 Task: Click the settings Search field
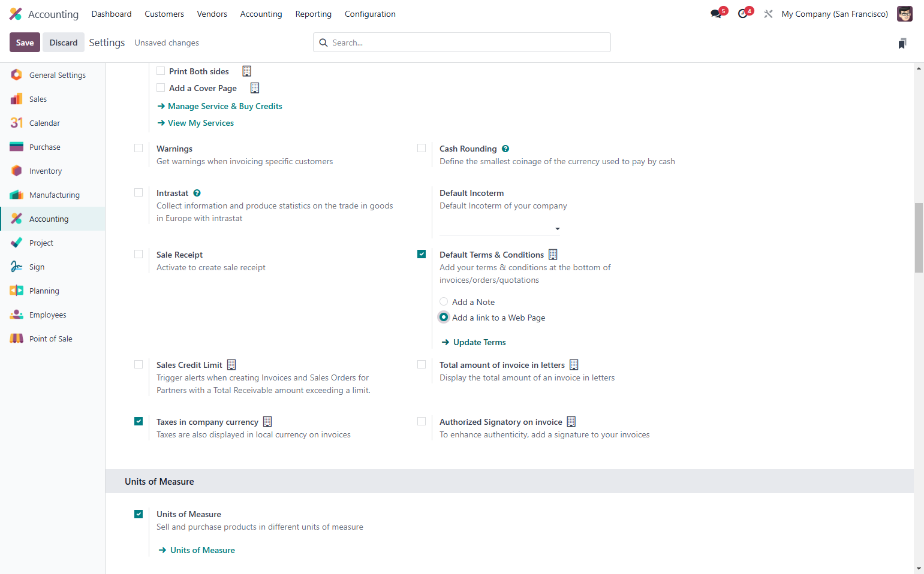pos(462,43)
